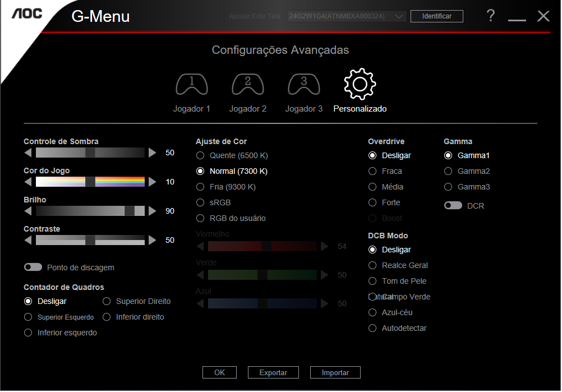Select the sRGB color option
The image size is (562, 392).
point(213,203)
